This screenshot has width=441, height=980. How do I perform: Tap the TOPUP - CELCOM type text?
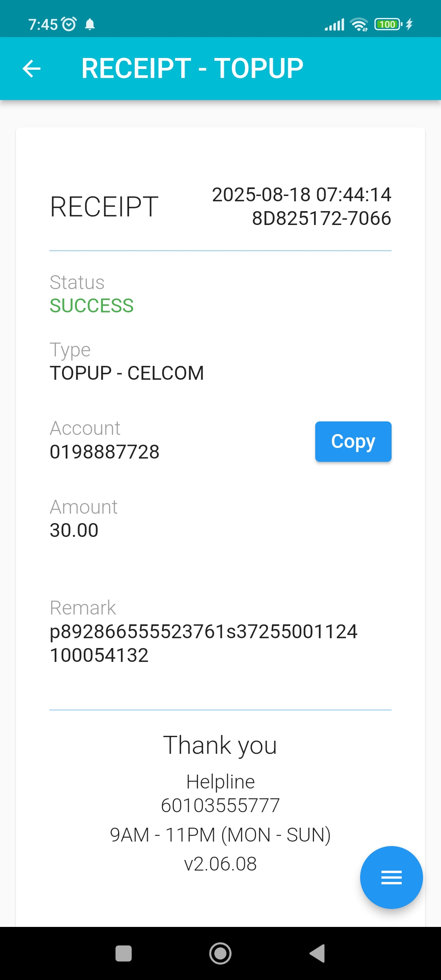pos(127,373)
